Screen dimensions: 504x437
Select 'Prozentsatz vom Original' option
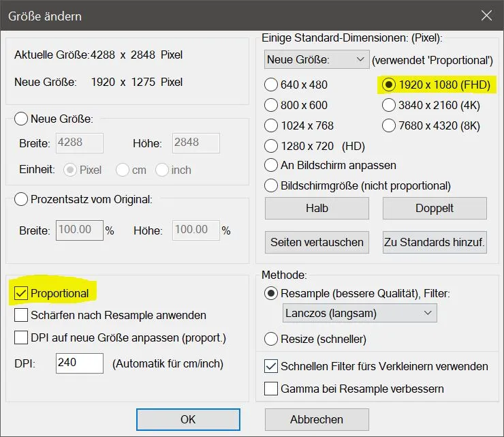click(x=21, y=200)
